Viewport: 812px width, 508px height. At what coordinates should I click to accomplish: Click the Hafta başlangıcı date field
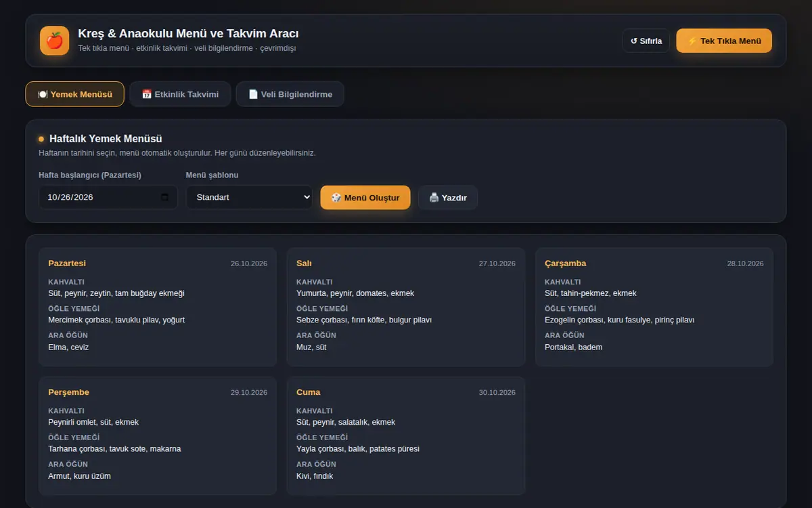coord(108,197)
